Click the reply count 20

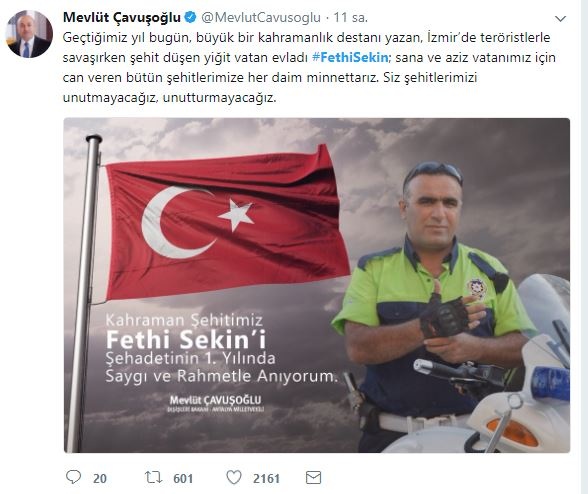tap(100, 479)
